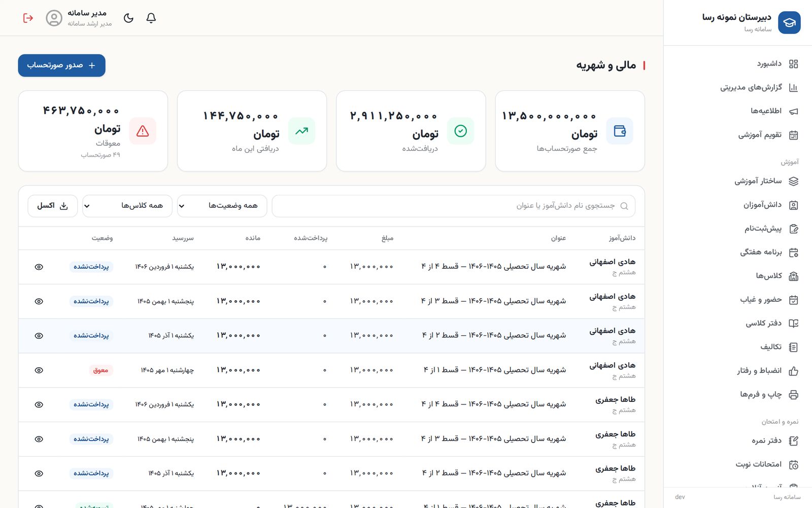The image size is (812, 508).
Task: Click the megaphone icon for اطلاعیه‌ها
Action: 794,111
